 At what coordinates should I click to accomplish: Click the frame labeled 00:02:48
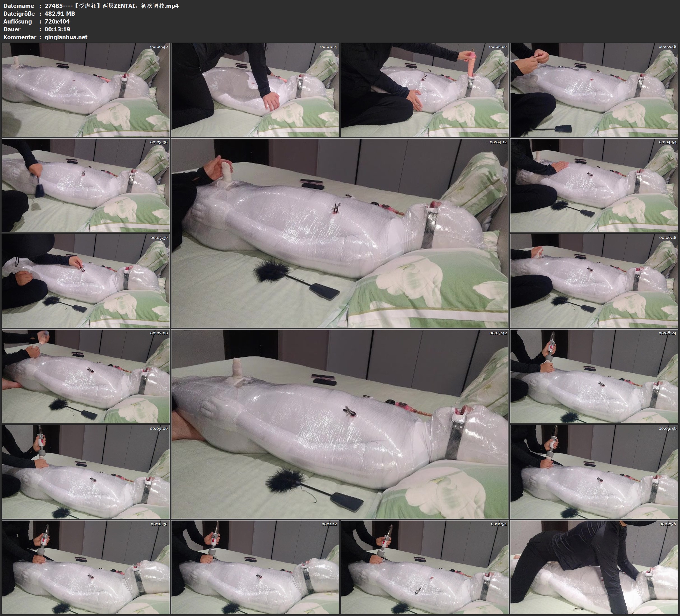[x=594, y=90]
